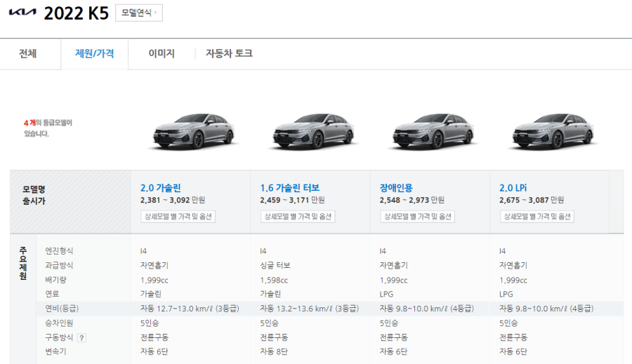The width and height of the screenshot is (632, 364).
Task: Click the 장애인용 car thumbnail
Action: tap(433, 131)
